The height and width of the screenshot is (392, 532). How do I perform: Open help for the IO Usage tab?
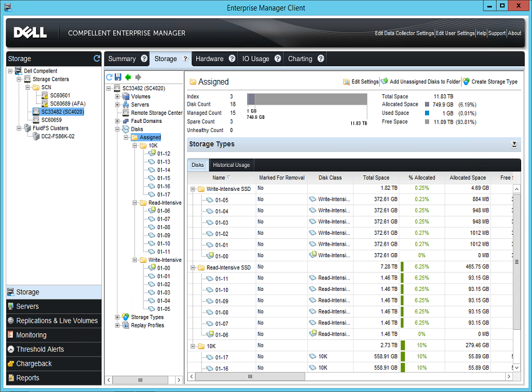pos(278,58)
